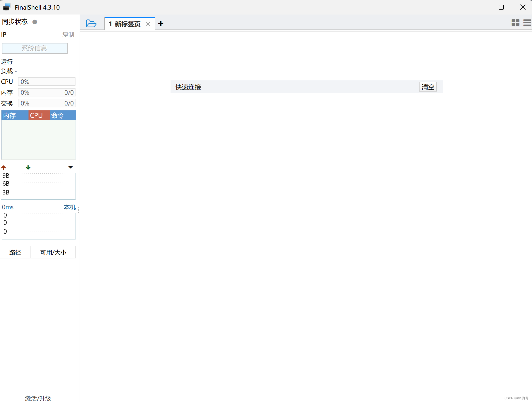Click the 本机 ping target link
Screen dimensions: 532x402
(70, 207)
